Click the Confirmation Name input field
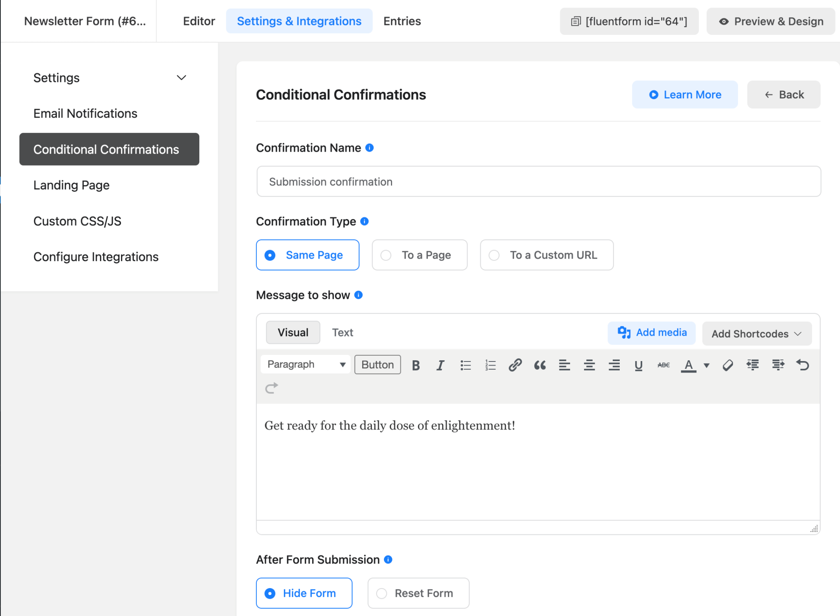Screen dimensions: 840x616 (x=538, y=181)
